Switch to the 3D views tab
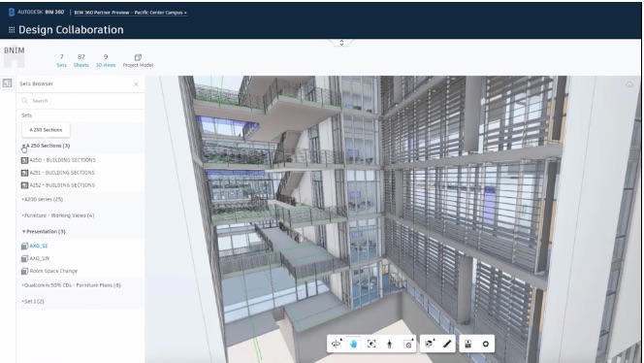This screenshot has height=363, width=644. pos(106,60)
